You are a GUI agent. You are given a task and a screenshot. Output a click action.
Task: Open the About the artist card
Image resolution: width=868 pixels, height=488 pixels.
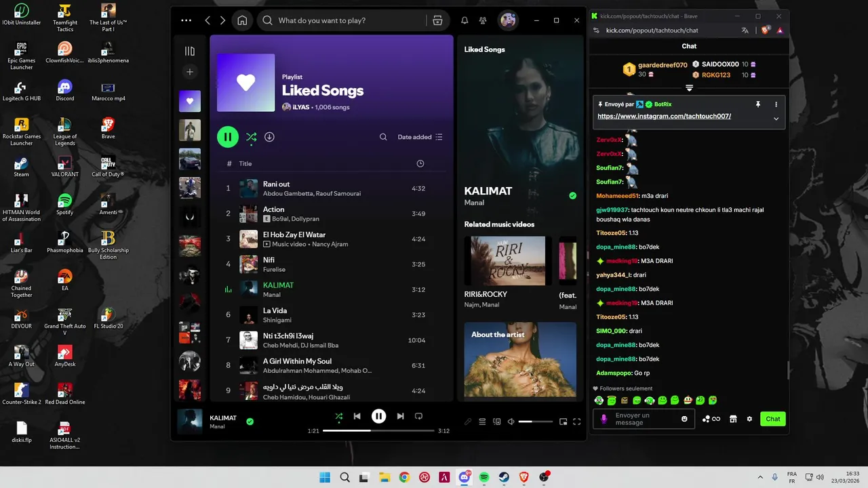[520, 359]
